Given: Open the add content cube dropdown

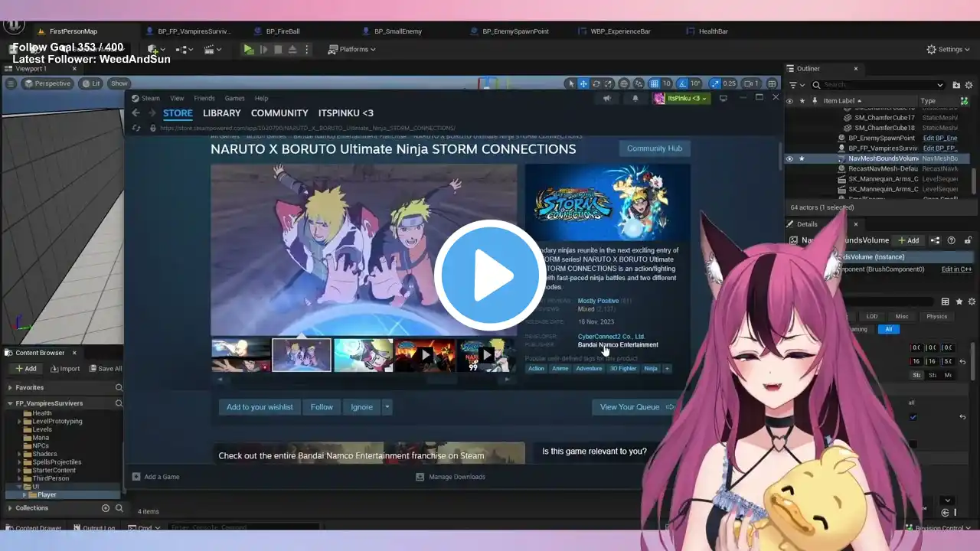Looking at the screenshot, I should tap(157, 49).
